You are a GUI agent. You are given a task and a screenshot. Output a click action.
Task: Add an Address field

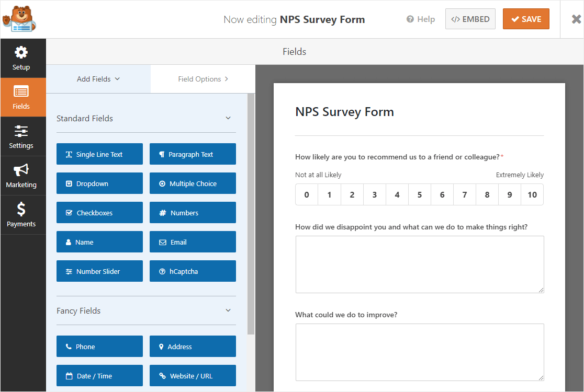tap(193, 346)
